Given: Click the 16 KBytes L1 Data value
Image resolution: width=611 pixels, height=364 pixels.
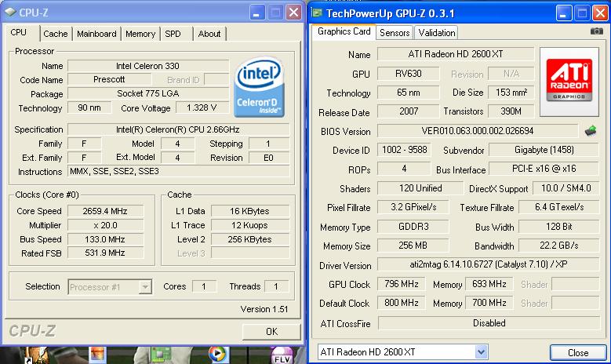Looking at the screenshot, I should [249, 211].
